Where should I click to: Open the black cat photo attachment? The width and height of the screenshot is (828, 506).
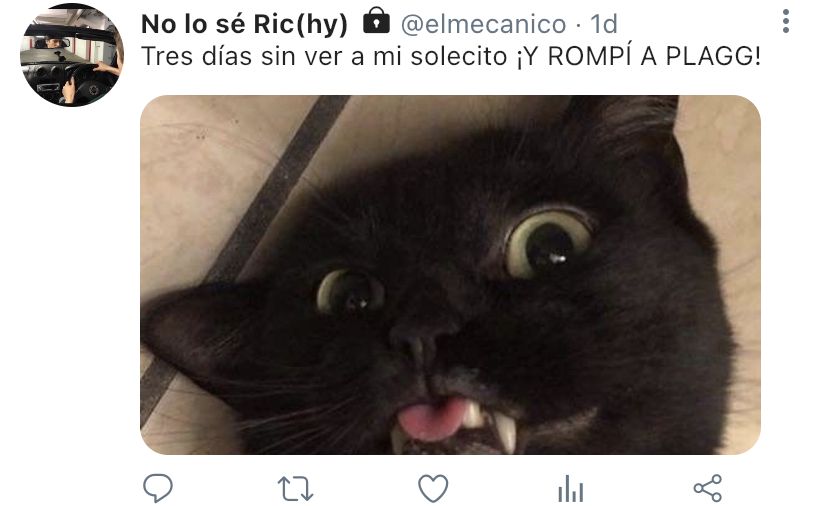pos(450,275)
